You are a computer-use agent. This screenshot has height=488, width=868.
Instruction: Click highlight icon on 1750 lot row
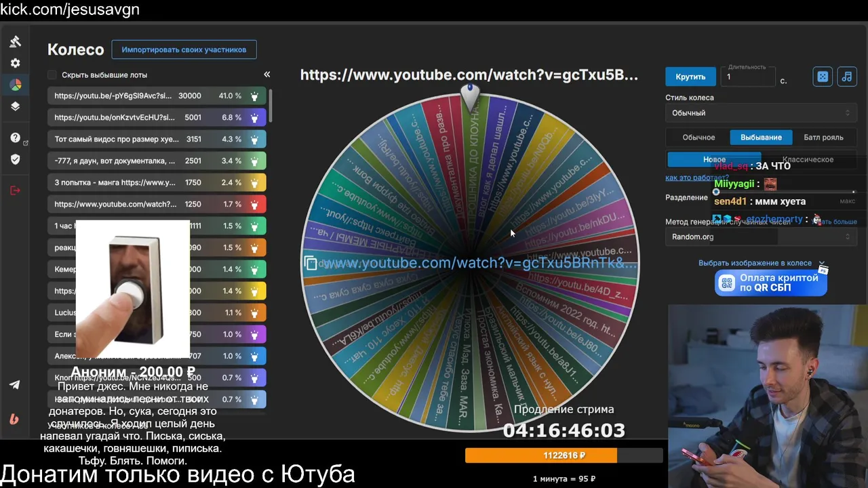tap(254, 183)
